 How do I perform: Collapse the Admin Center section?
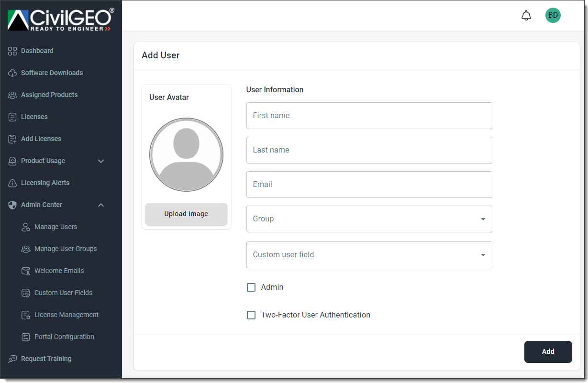coord(100,205)
